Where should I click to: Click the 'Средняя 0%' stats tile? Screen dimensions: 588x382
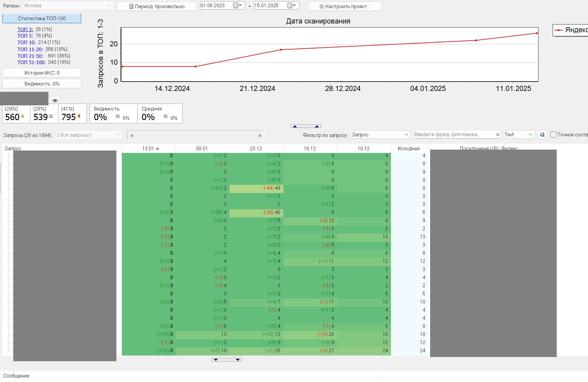coord(160,113)
